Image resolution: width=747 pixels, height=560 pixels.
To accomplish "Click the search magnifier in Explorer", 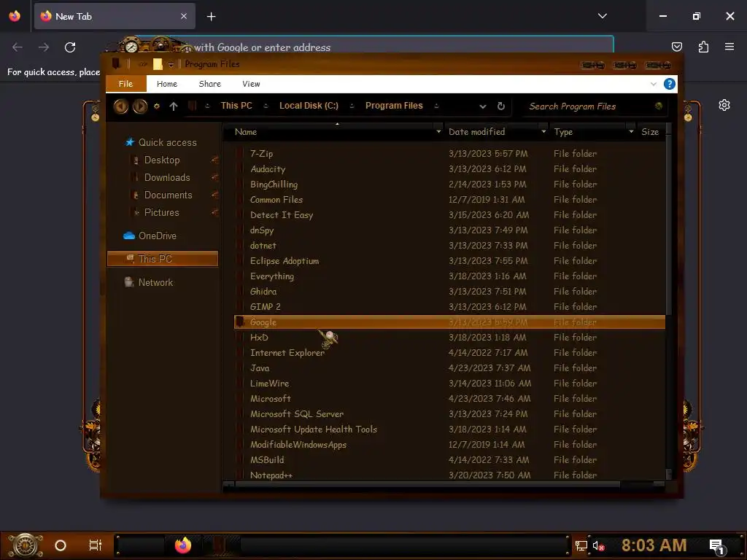I will 659,106.
